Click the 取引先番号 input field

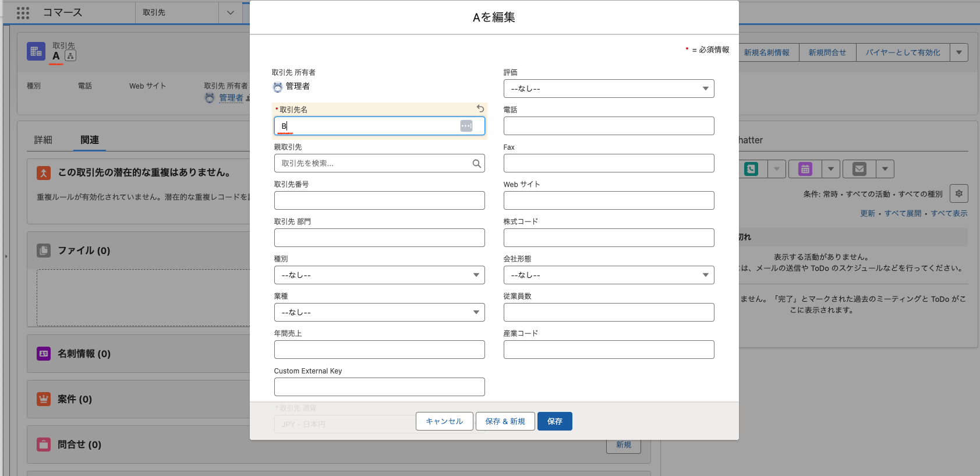(379, 200)
